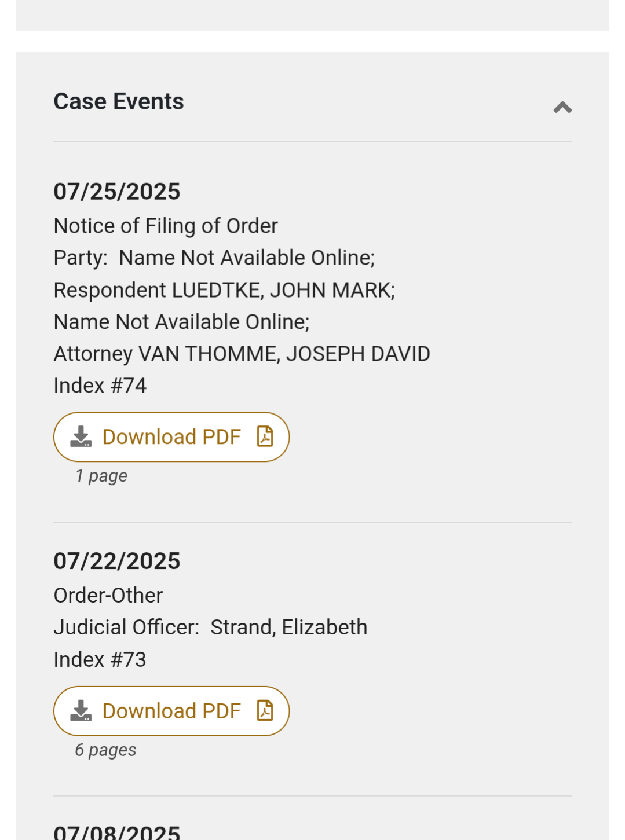Click the PDF file icon for Index #73

click(265, 710)
